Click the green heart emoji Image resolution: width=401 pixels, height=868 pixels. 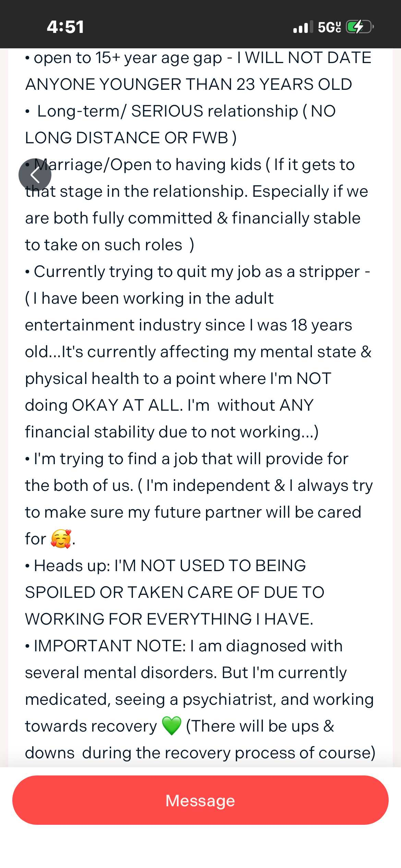pyautogui.click(x=171, y=726)
